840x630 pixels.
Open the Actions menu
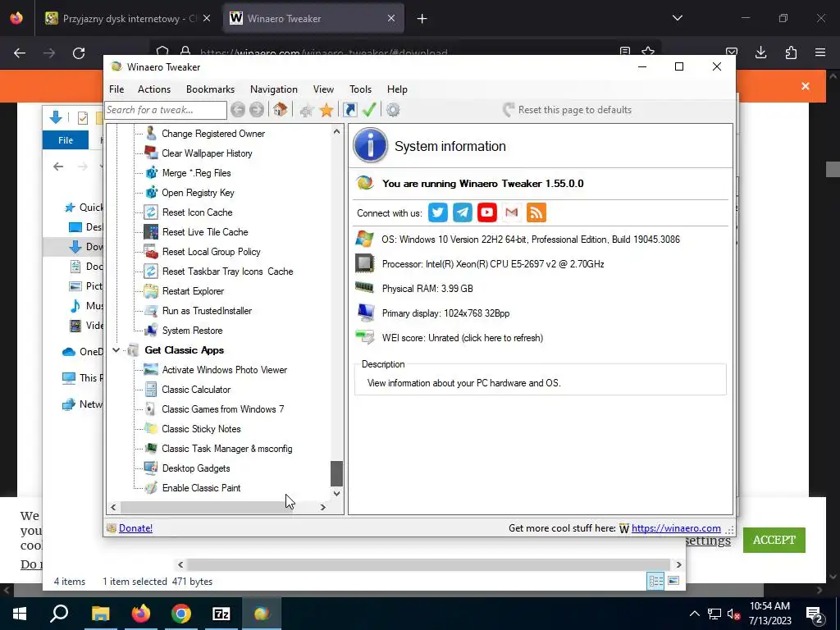click(153, 89)
